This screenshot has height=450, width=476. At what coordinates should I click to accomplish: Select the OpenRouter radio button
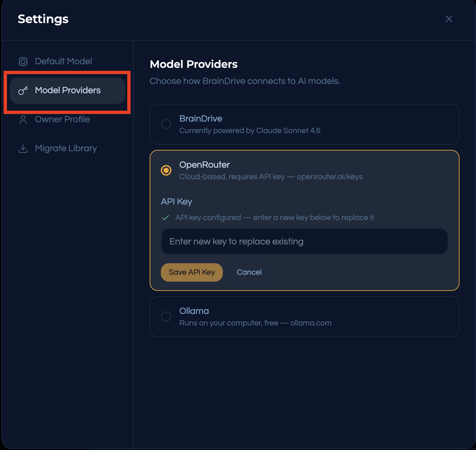[166, 170]
